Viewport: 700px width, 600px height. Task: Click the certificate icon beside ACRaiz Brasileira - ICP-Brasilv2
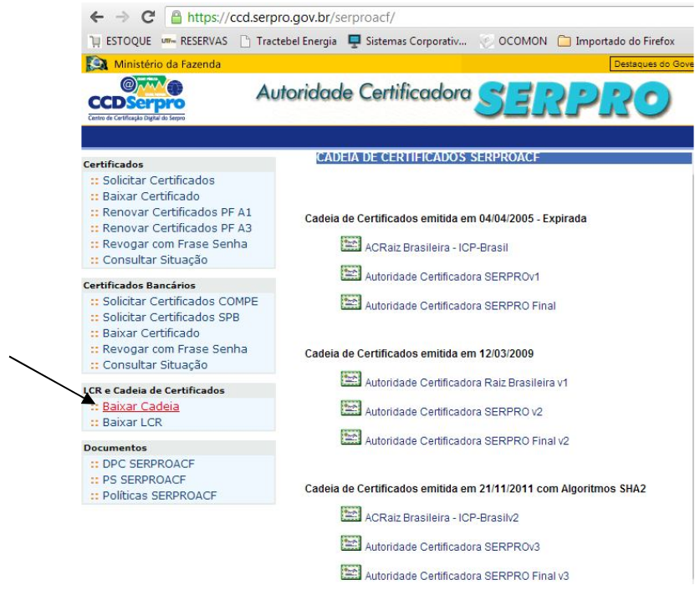click(x=351, y=514)
